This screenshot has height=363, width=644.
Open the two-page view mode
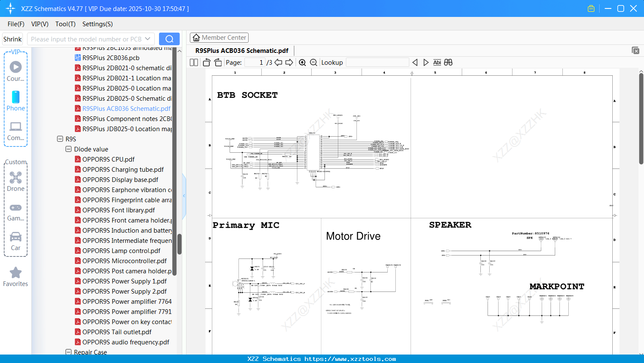coord(193,62)
